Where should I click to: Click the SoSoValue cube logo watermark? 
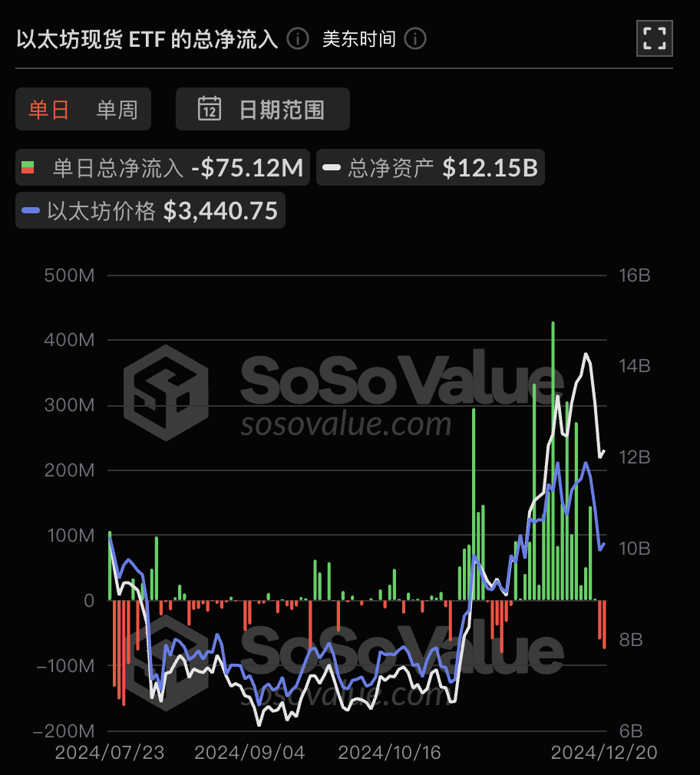coord(166,393)
